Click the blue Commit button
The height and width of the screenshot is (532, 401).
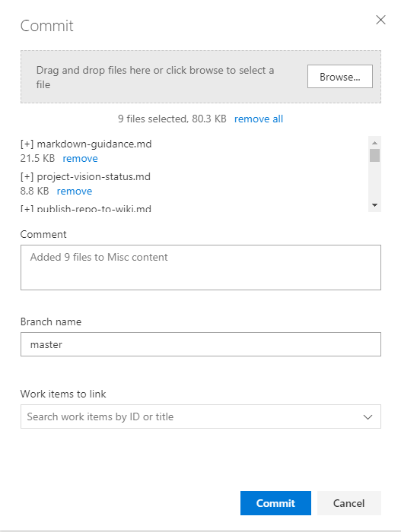(x=275, y=503)
